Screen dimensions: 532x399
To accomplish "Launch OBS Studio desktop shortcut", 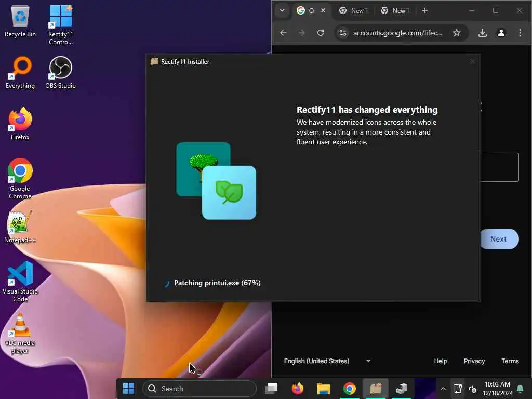I will 60,73.
